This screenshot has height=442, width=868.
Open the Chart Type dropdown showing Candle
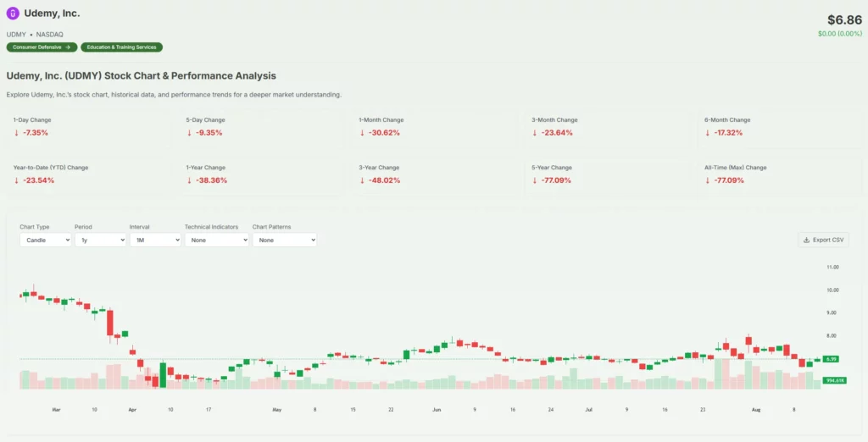coord(45,240)
